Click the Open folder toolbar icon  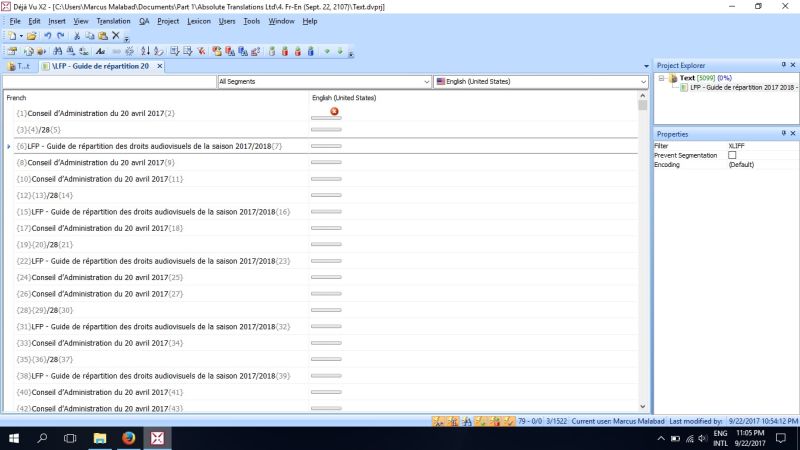[32, 36]
